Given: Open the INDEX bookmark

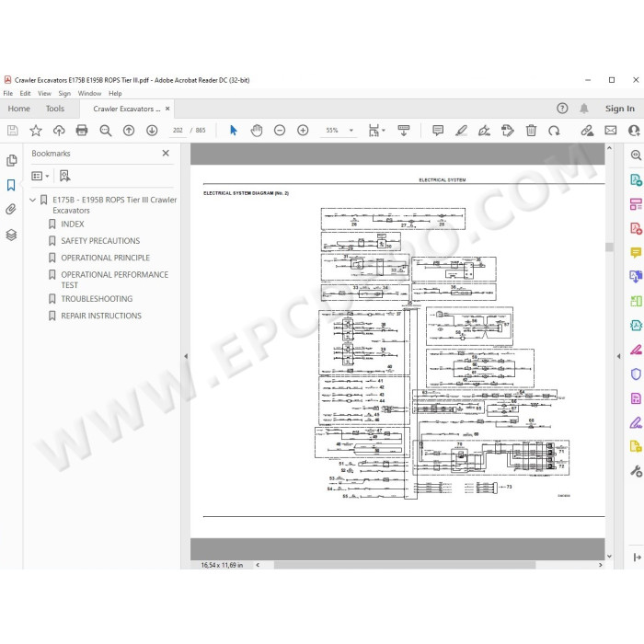Looking at the screenshot, I should [x=73, y=224].
